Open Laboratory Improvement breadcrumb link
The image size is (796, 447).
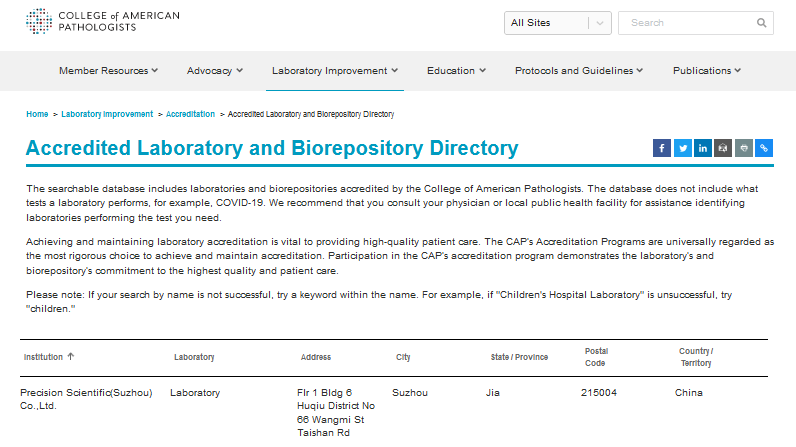point(107,114)
